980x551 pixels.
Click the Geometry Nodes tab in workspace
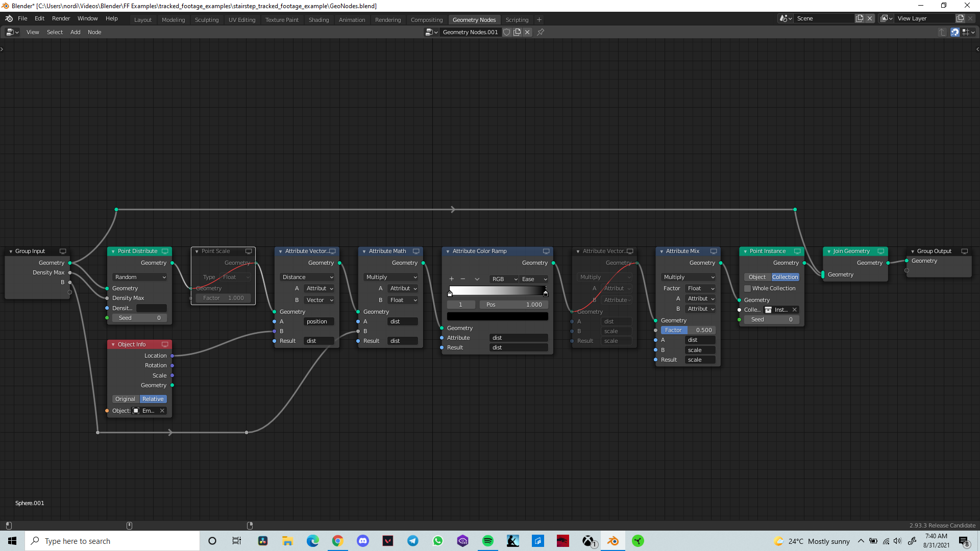click(x=474, y=19)
